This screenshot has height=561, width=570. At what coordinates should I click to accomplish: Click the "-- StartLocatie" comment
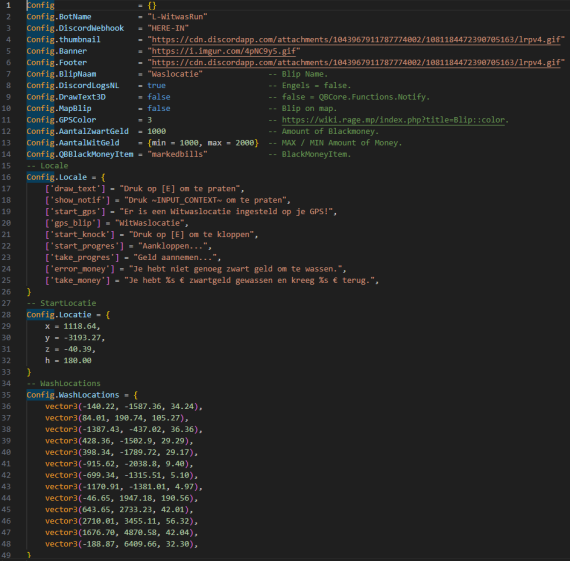[x=61, y=303]
